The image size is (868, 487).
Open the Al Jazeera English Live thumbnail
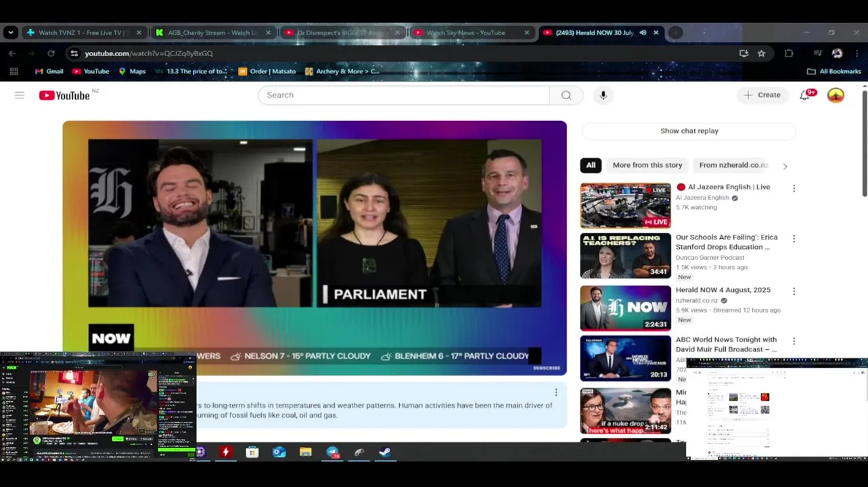pos(625,206)
